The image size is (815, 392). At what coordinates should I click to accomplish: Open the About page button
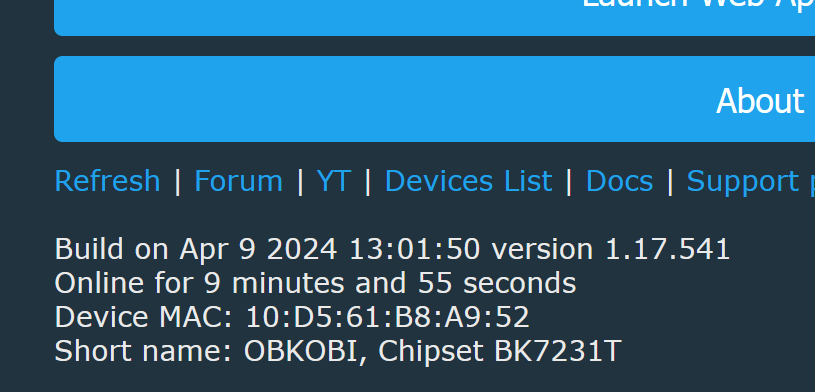tap(435, 99)
